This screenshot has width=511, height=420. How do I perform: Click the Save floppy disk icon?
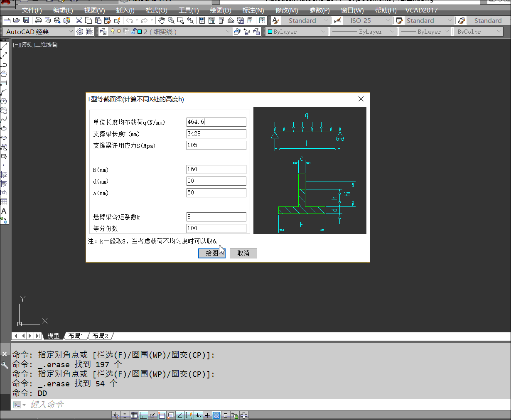[26, 20]
